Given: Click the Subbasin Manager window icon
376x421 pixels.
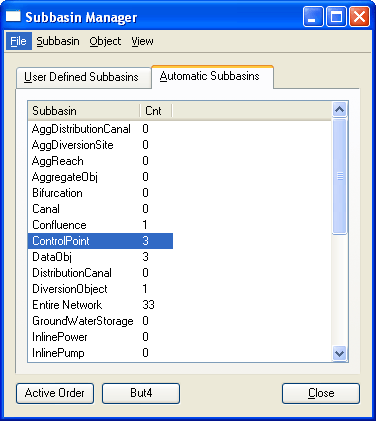Looking at the screenshot, I should (x=13, y=16).
